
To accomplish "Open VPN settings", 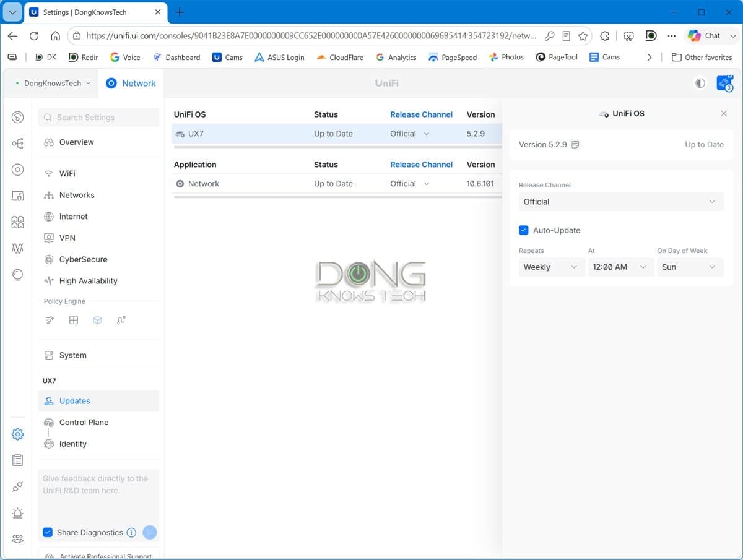I will (x=98, y=238).
